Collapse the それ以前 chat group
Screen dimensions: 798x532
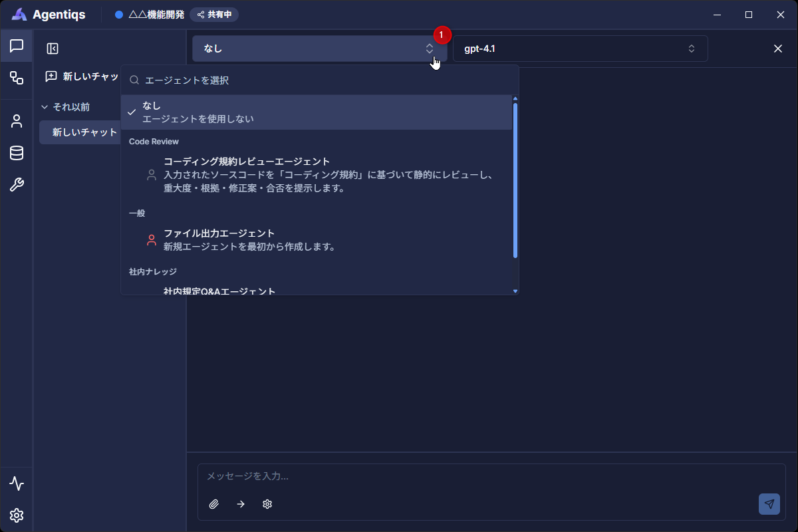pos(45,106)
